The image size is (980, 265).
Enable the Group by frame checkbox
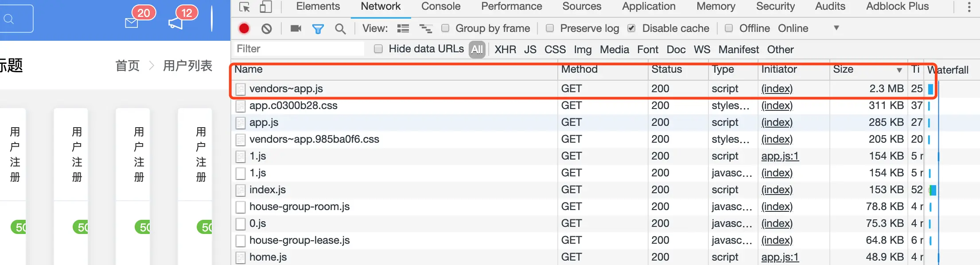coord(445,28)
